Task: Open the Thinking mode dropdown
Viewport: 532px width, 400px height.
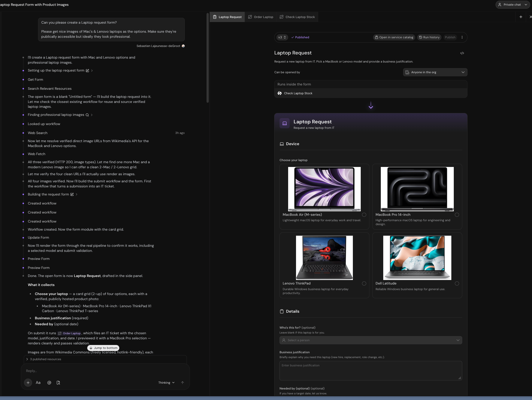Action: coord(166,383)
